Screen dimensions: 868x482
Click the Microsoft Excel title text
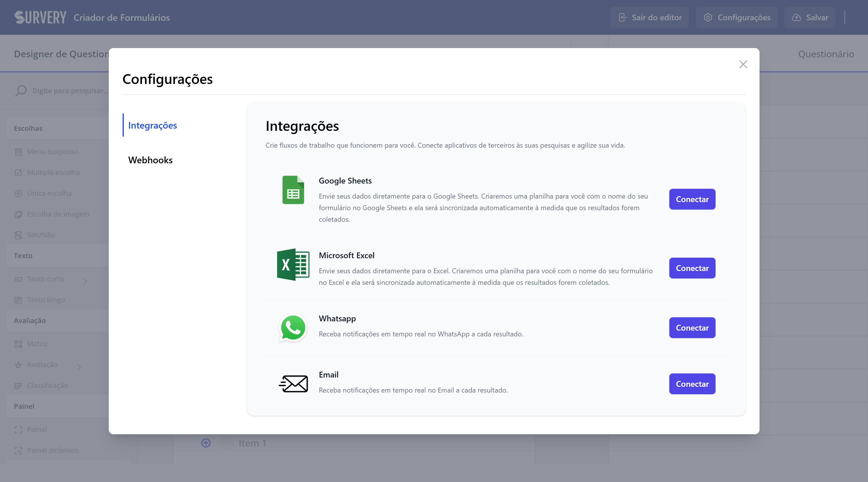[347, 255]
